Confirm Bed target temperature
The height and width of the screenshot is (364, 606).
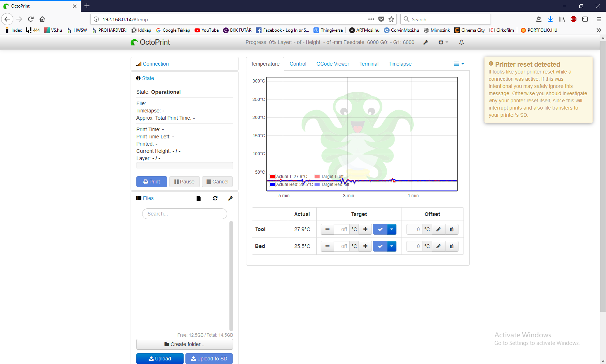coord(380,246)
